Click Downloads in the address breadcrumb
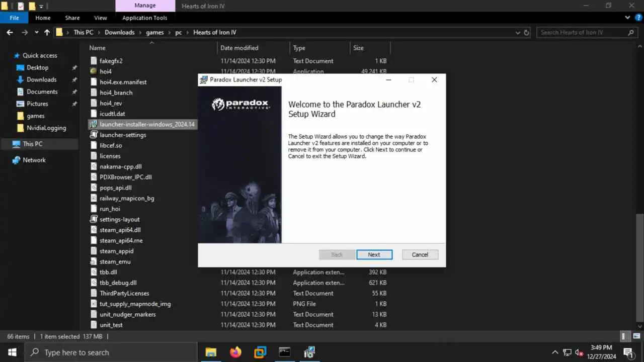Screen dimensions: 644x362 coord(120,32)
